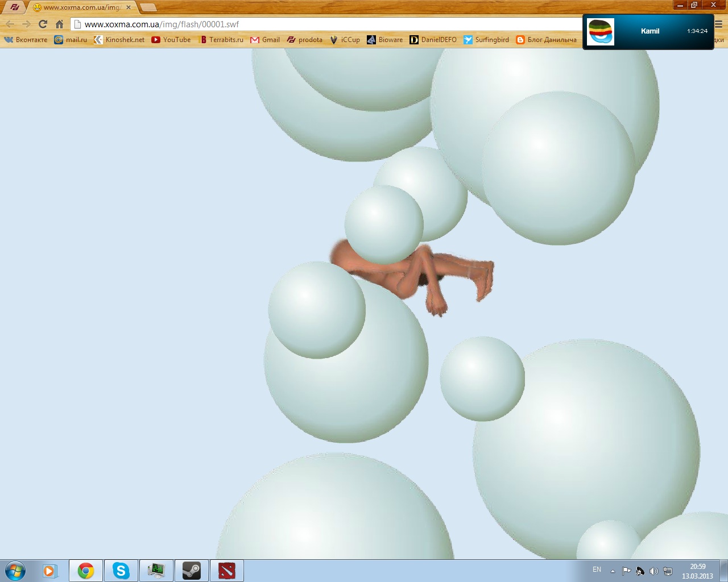Image resolution: width=728 pixels, height=582 pixels.
Task: Open the EN language selector
Action: tap(597, 569)
